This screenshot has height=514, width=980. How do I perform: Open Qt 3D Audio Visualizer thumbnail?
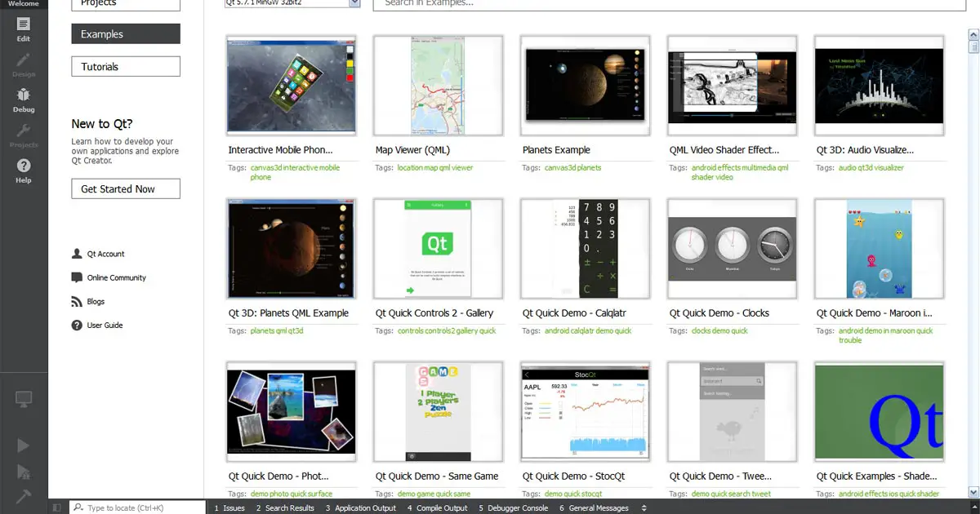click(880, 85)
